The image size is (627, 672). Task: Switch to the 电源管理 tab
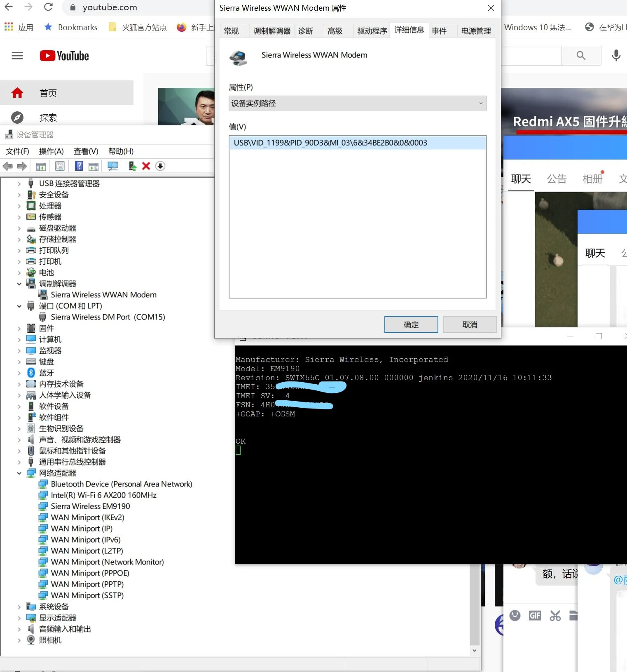tap(476, 31)
